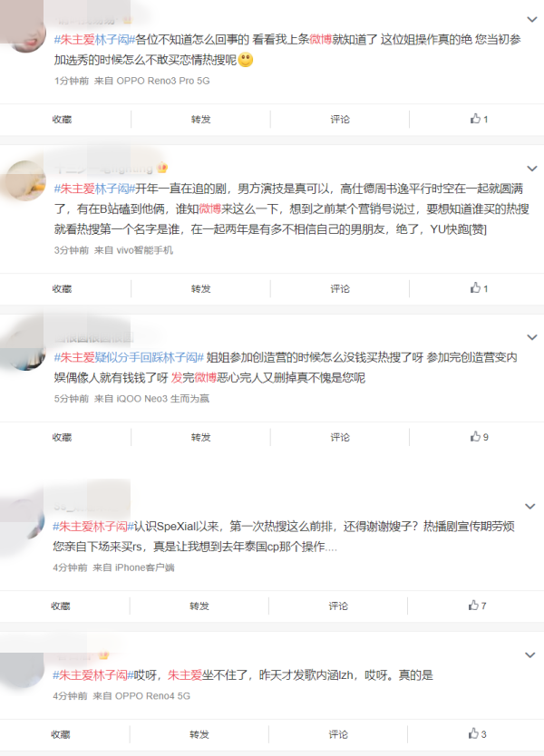The image size is (544, 756).
Task: Like the vivo smartphone post
Action: 479,288
